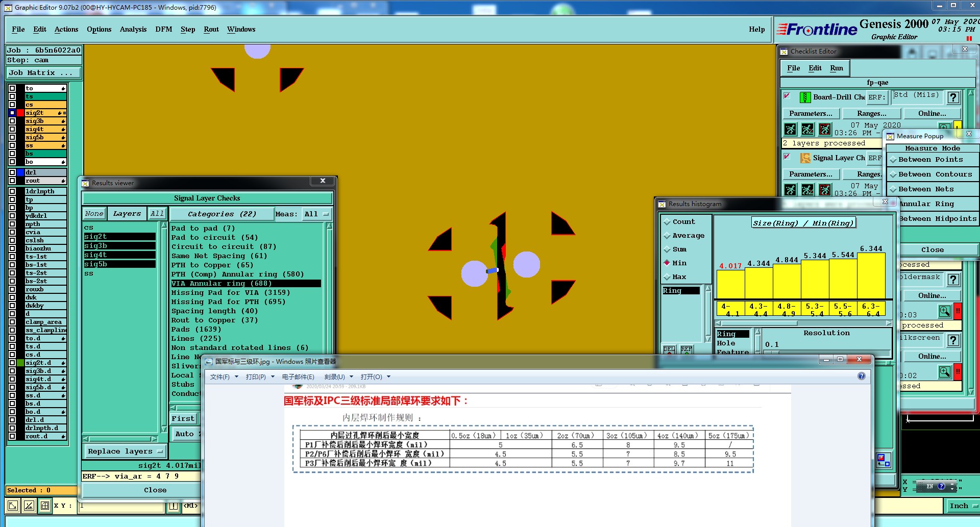The height and width of the screenshot is (527, 980).
Task: Click red double-exclamation icon under soldermask check
Action: 958,311
